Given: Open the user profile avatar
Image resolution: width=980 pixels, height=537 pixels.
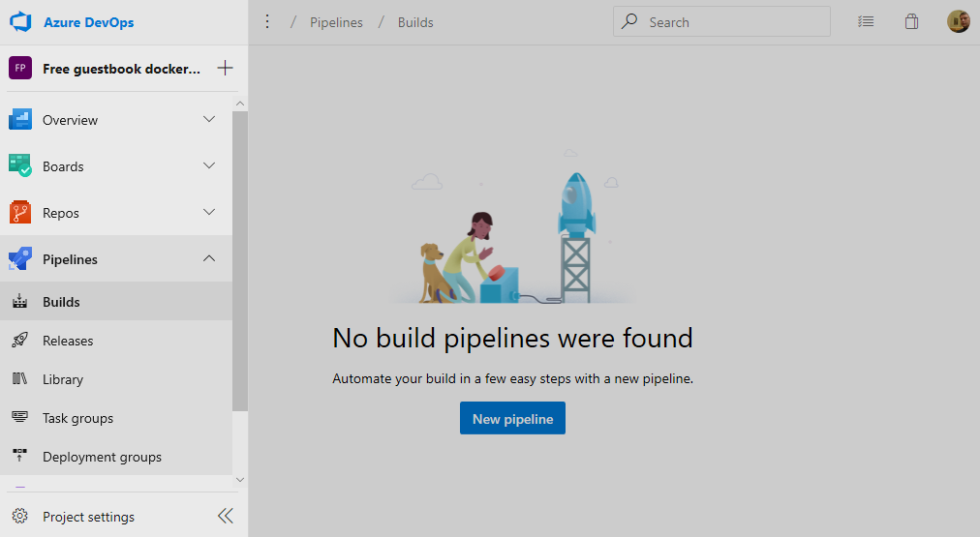Looking at the screenshot, I should (958, 22).
